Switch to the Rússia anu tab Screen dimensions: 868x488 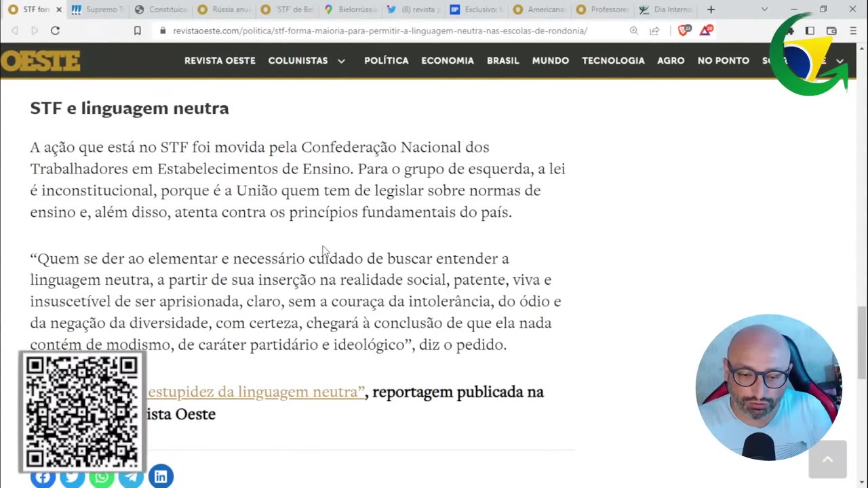tap(224, 9)
